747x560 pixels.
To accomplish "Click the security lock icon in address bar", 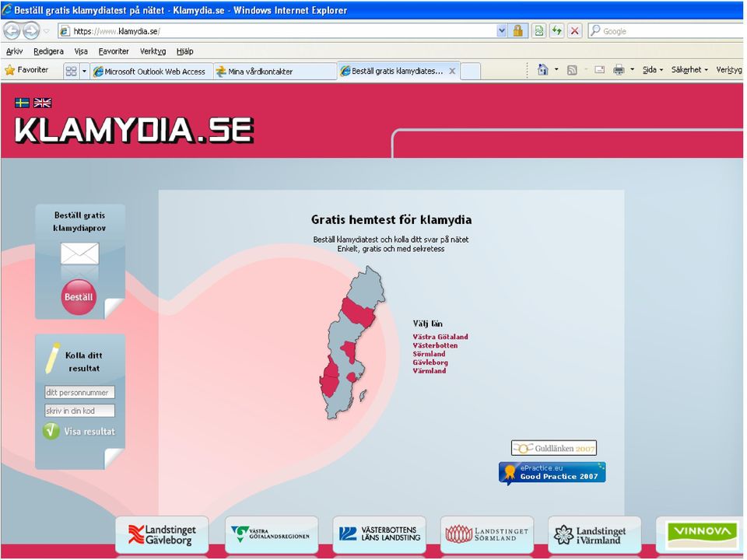I will 518,31.
